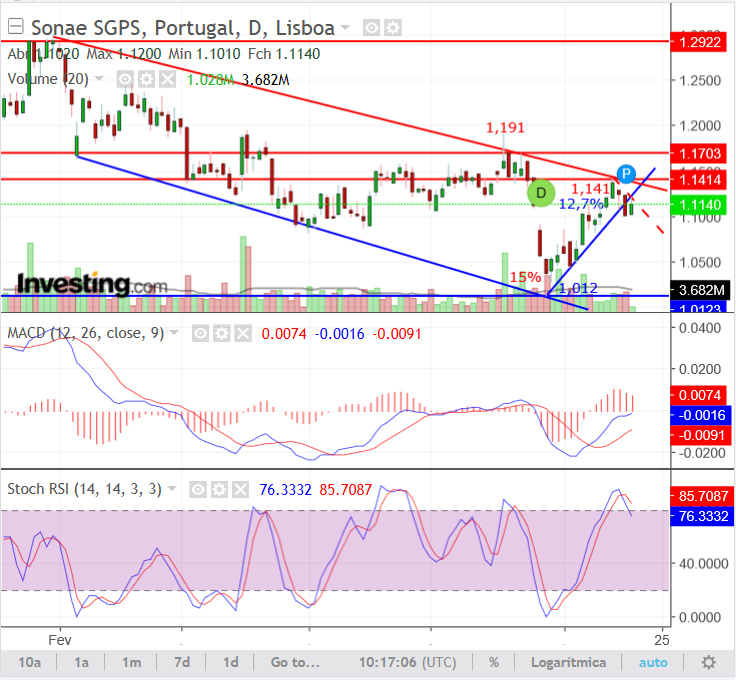Screen dimensions: 736x680
Task: Click the 1.1414 red price label
Action: point(699,180)
